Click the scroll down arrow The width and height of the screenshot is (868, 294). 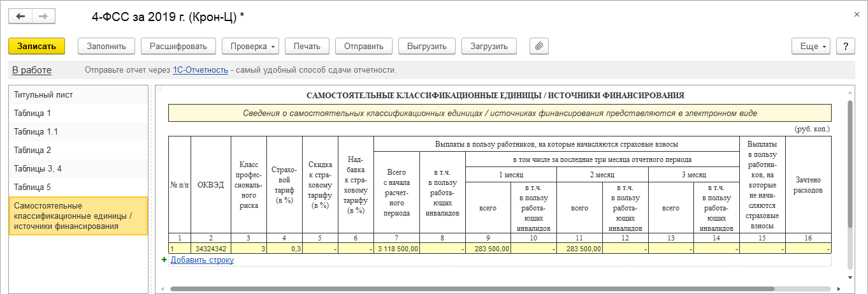(850, 278)
